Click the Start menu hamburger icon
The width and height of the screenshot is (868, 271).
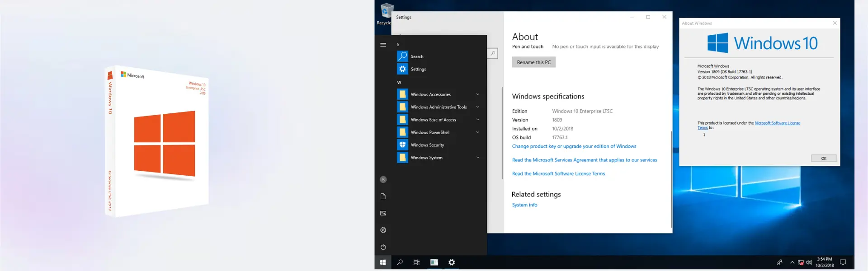coord(383,45)
